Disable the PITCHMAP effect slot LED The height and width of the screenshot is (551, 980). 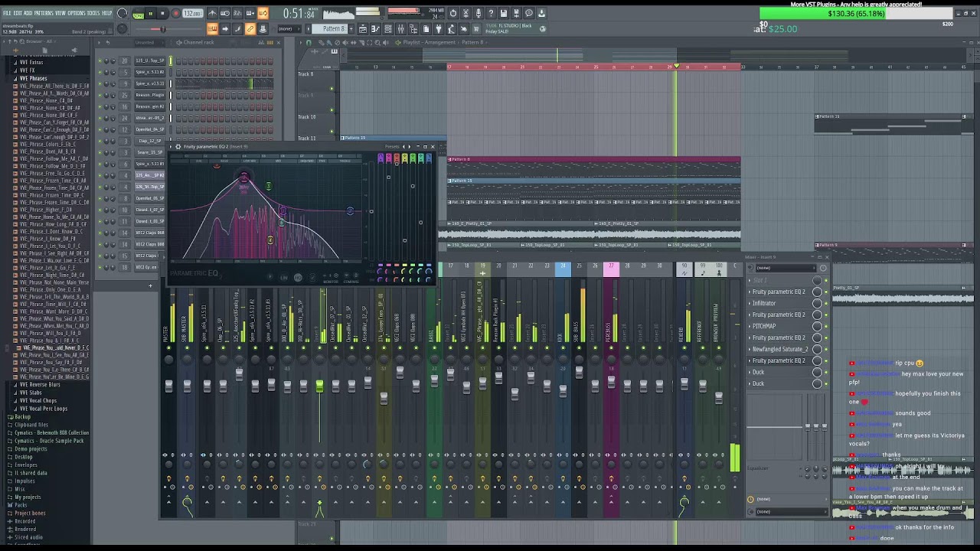tap(826, 326)
